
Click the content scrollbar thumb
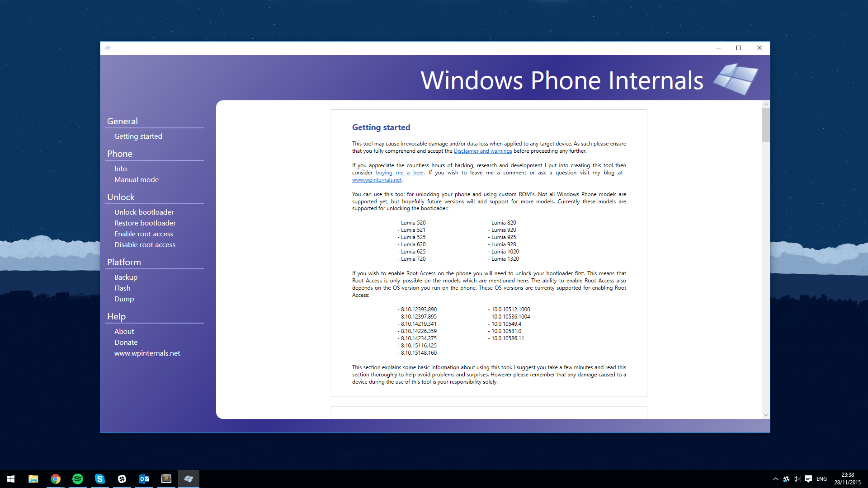click(766, 125)
